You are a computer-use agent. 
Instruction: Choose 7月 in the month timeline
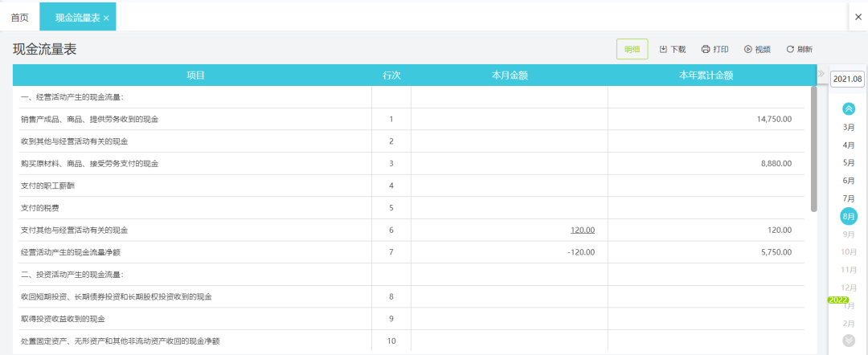pyautogui.click(x=849, y=198)
